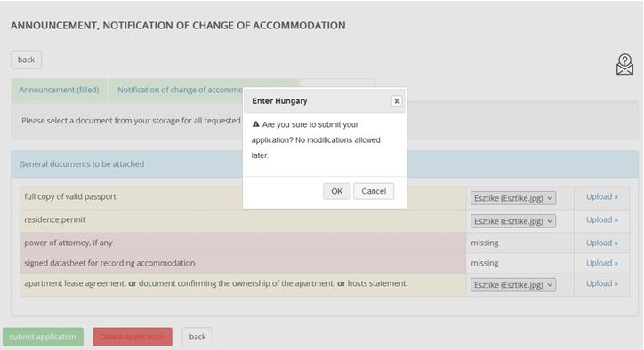Upload power of attorney document
The width and height of the screenshot is (644, 350).
pos(601,243)
